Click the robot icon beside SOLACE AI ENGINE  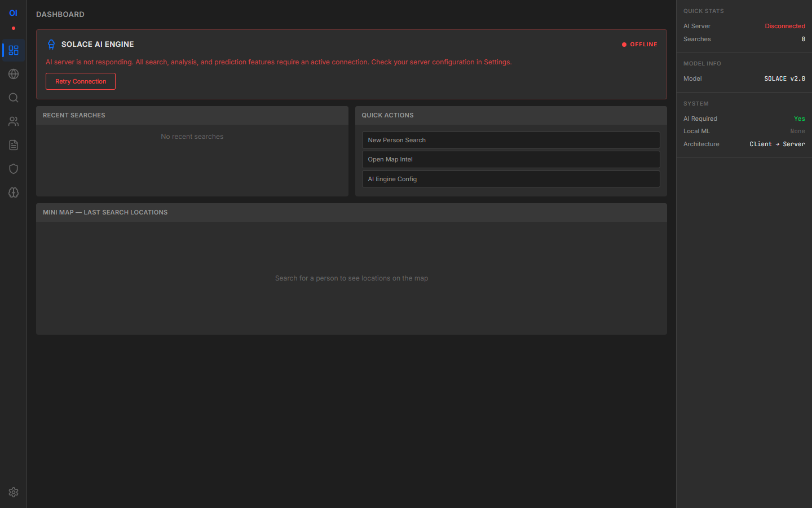point(51,44)
